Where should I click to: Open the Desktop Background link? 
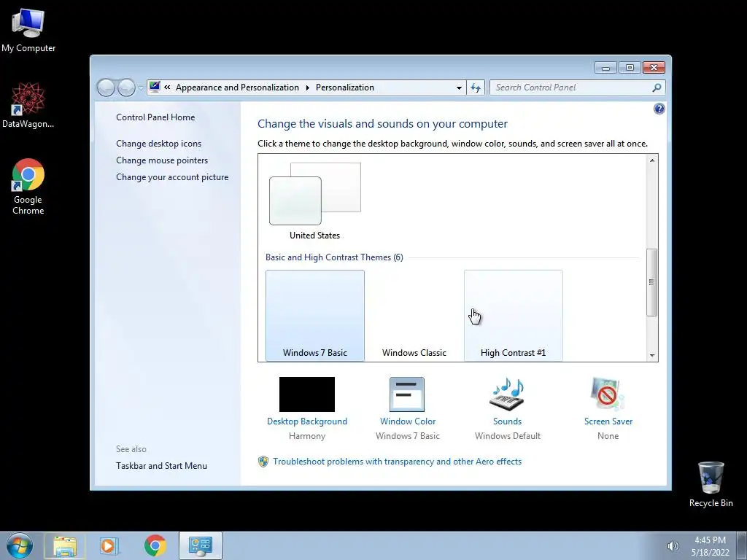(307, 421)
